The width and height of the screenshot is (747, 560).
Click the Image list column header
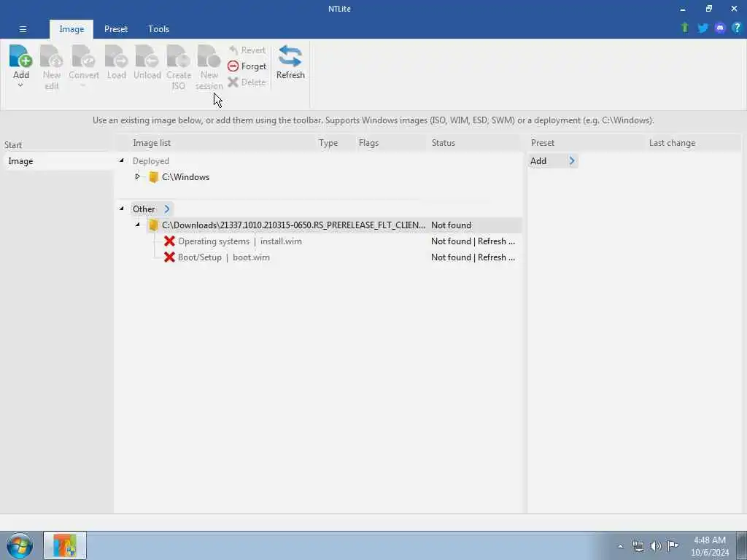tap(152, 143)
